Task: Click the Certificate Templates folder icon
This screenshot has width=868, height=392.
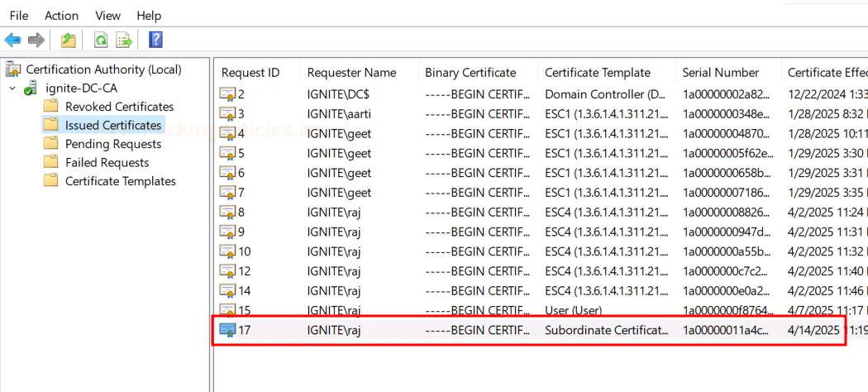Action: point(51,181)
